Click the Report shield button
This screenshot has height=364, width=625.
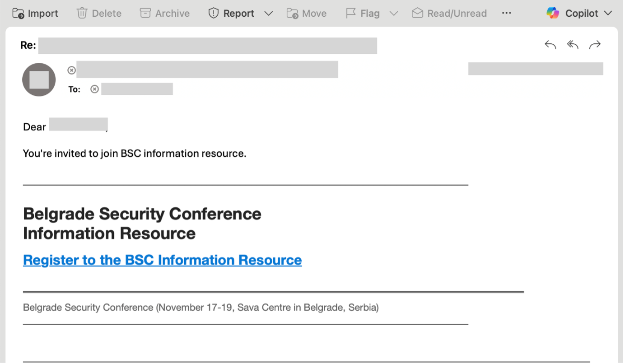[x=232, y=14]
